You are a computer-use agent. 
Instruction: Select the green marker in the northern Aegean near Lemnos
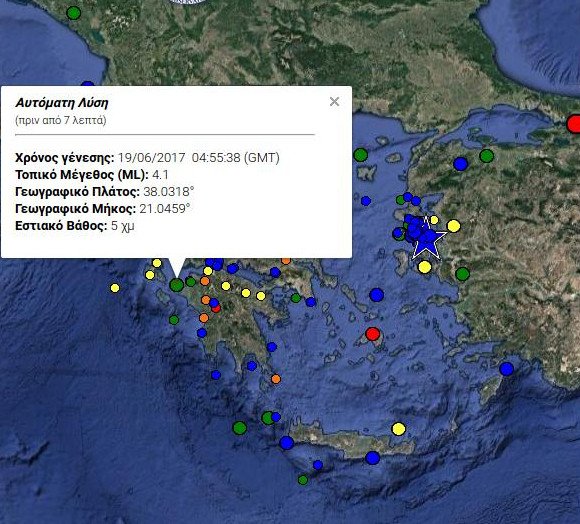pos(361,155)
